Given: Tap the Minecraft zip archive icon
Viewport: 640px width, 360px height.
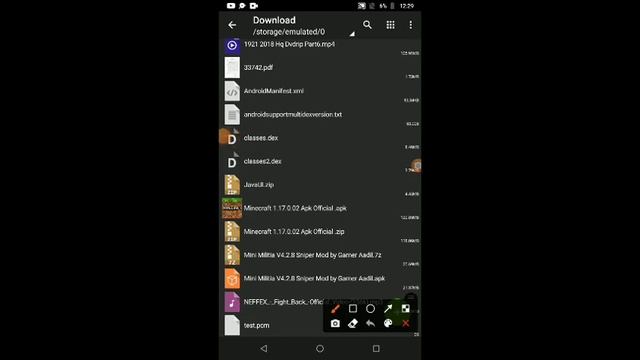Looking at the screenshot, I should point(232,232).
